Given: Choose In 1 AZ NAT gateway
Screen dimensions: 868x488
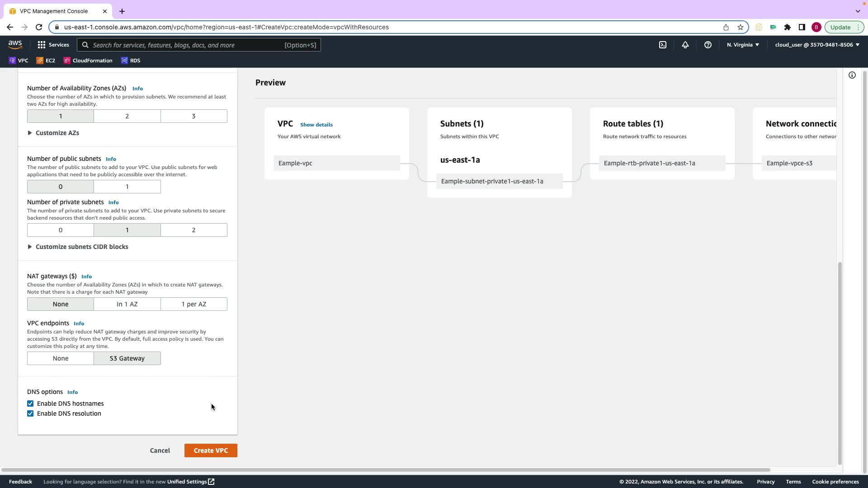Looking at the screenshot, I should (x=127, y=304).
